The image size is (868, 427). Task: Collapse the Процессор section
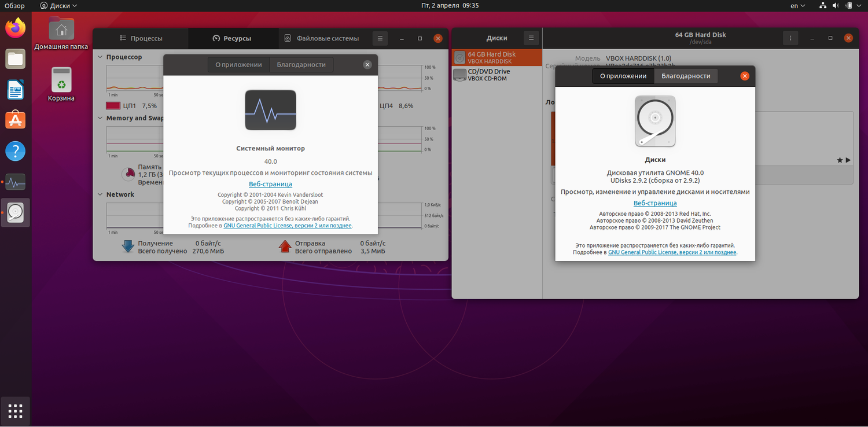point(100,57)
